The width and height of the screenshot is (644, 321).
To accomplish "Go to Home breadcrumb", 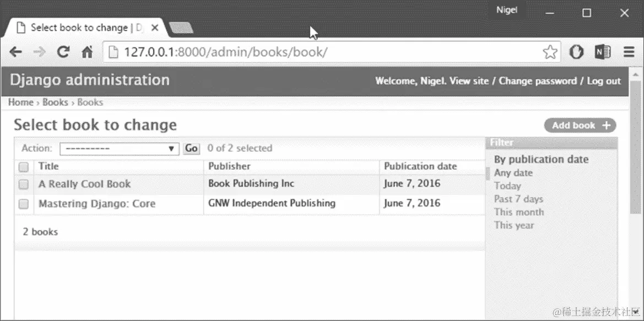I will click(x=20, y=102).
